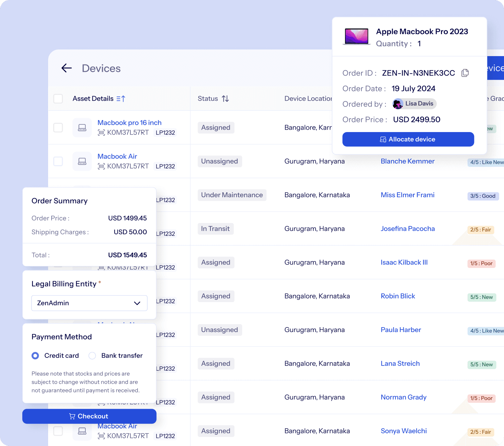
Task: Click the sort icon next to Asset Details
Action: (121, 99)
